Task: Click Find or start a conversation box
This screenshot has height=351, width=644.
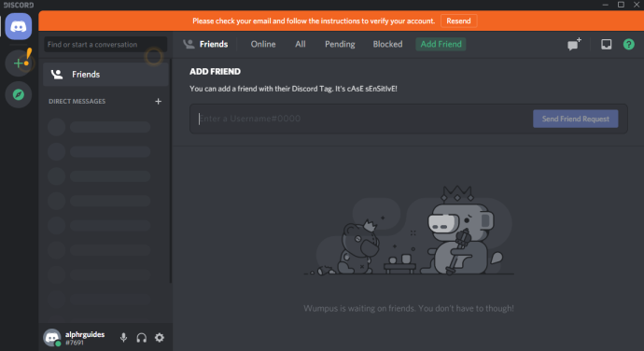Action: click(x=105, y=45)
